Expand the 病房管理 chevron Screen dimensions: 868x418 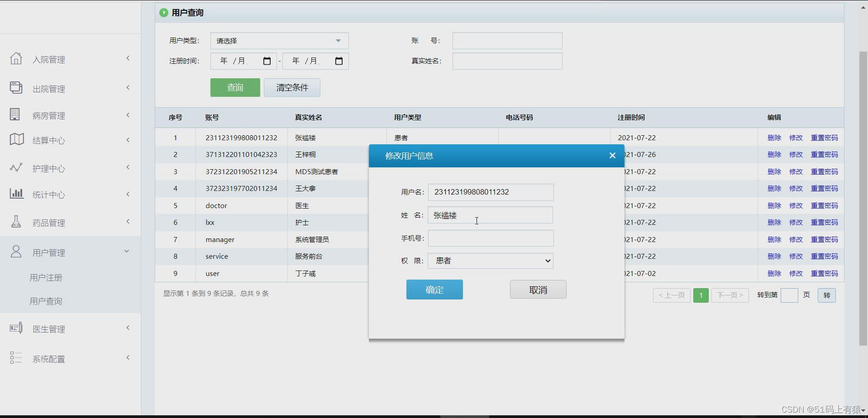128,115
